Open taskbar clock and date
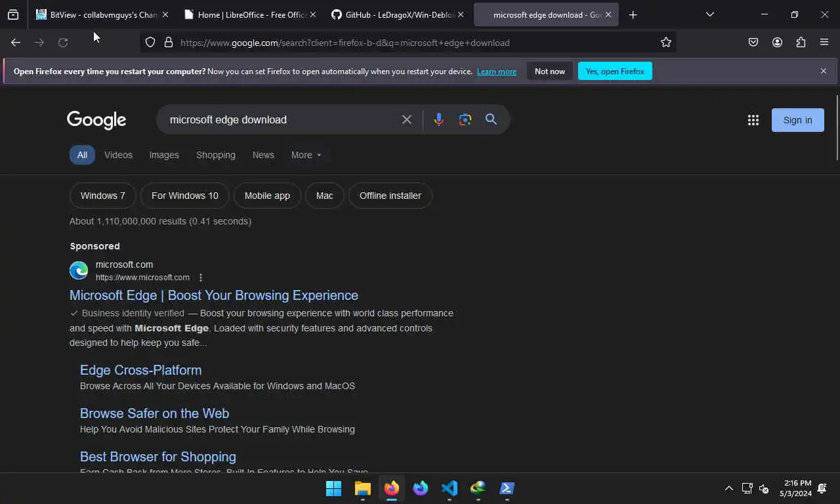Screen dimensions: 840x504 tap(795, 488)
